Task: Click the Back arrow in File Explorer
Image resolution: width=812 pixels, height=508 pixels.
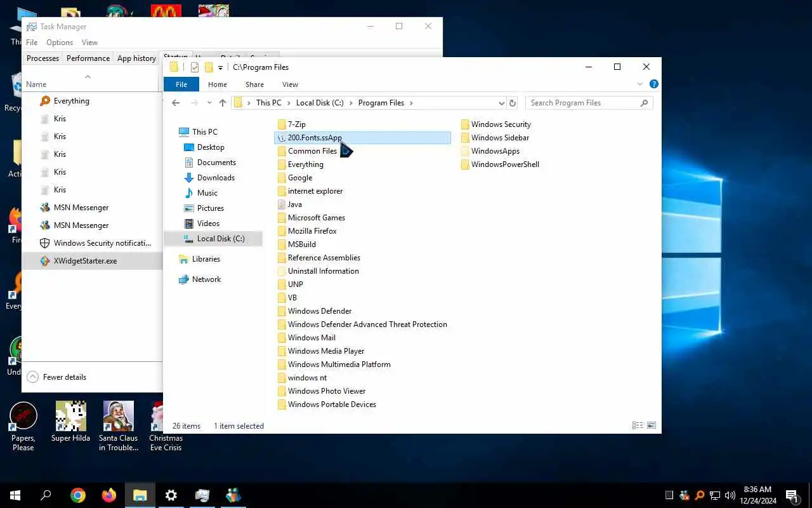Action: point(176,103)
